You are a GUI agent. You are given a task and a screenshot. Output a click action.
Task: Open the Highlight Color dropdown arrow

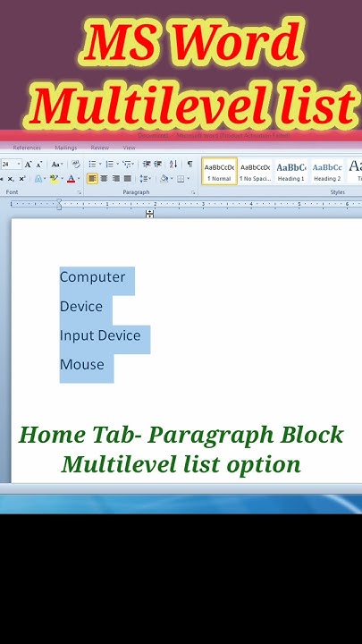point(62,179)
